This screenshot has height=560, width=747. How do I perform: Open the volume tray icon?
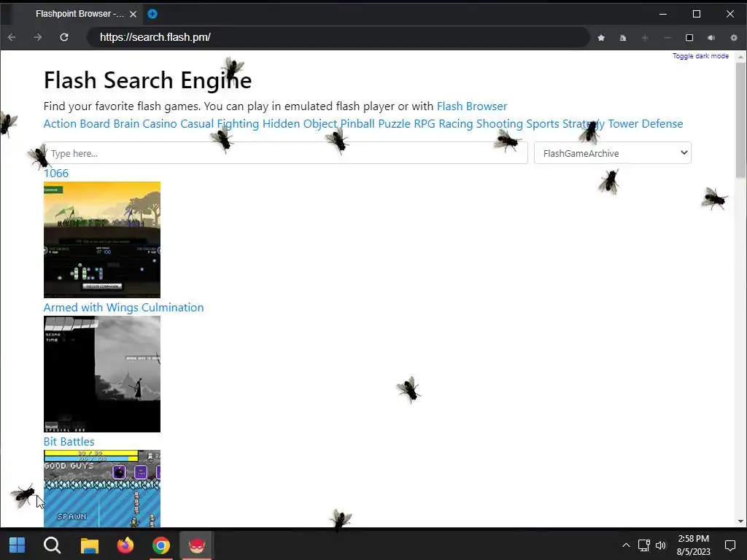[x=661, y=545]
